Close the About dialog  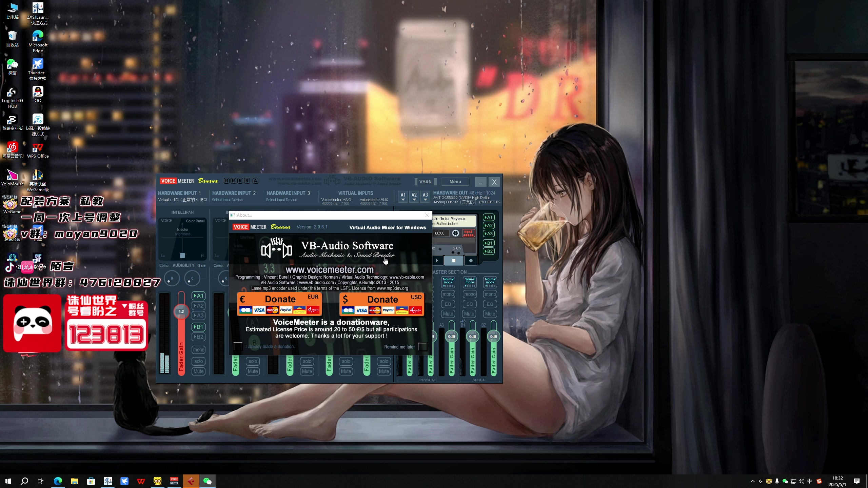tap(427, 215)
